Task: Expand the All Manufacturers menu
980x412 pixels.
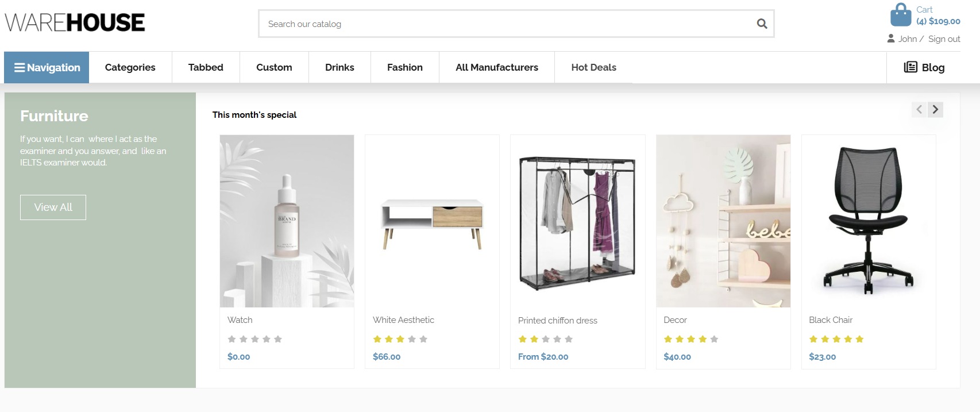Action: coord(497,67)
